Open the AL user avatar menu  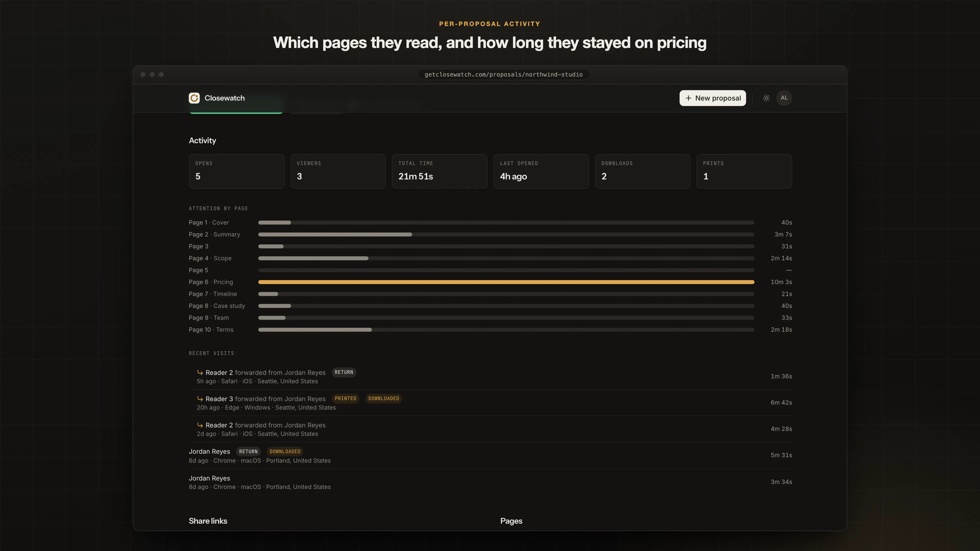coord(784,98)
